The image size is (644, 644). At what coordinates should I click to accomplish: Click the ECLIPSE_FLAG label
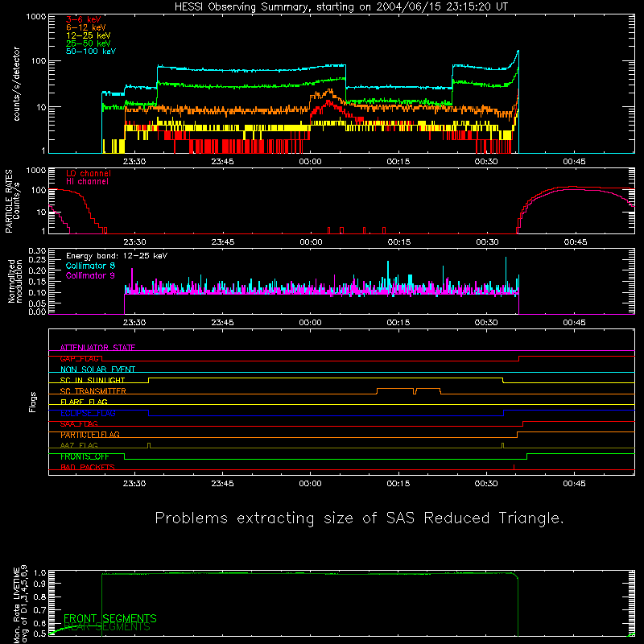tap(88, 413)
